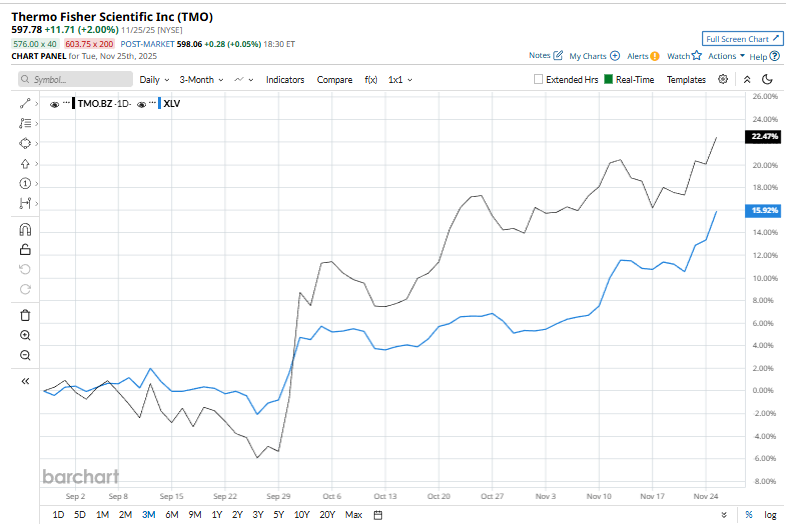
Task: Select the 6M time range
Action: (172, 515)
